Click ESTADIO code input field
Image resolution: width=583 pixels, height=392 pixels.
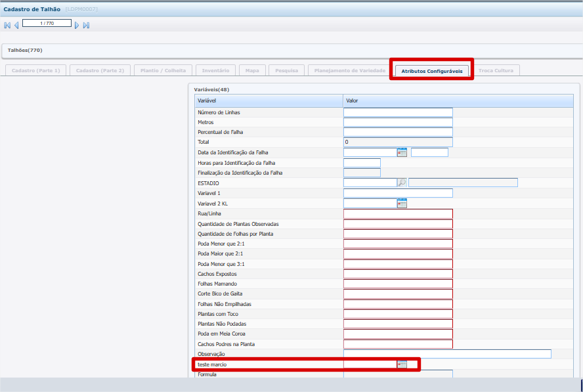tap(370, 183)
